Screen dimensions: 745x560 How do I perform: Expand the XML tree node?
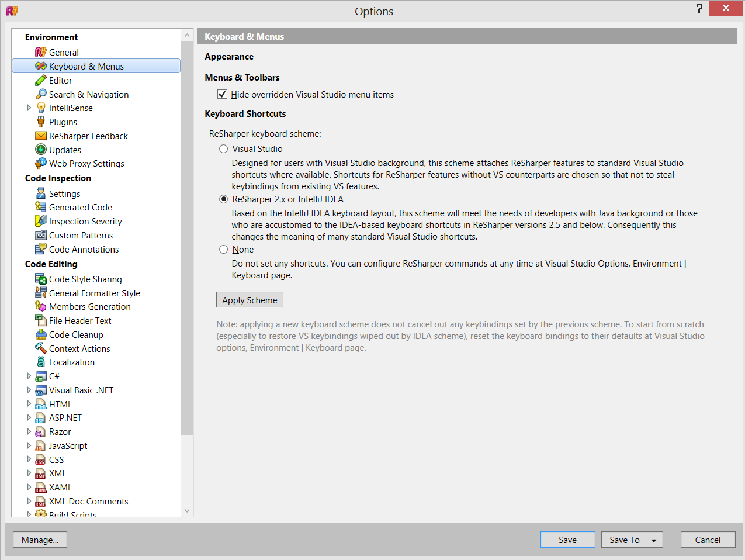[29, 473]
